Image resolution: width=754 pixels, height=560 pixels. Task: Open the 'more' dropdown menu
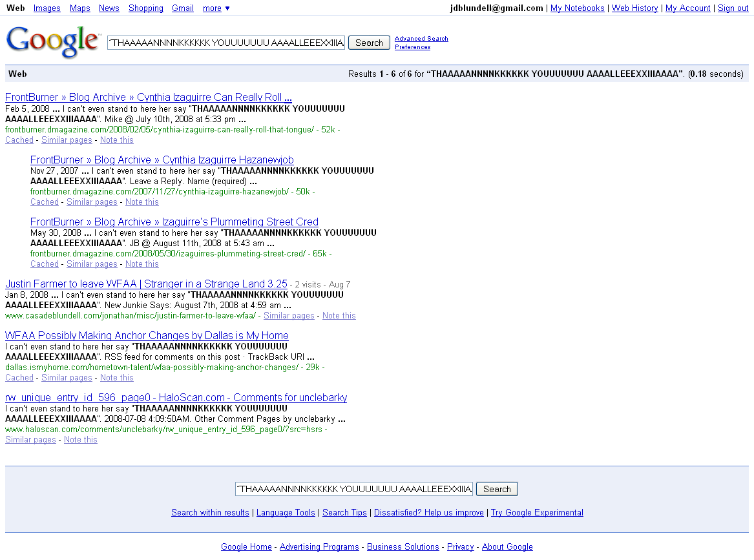[x=216, y=8]
